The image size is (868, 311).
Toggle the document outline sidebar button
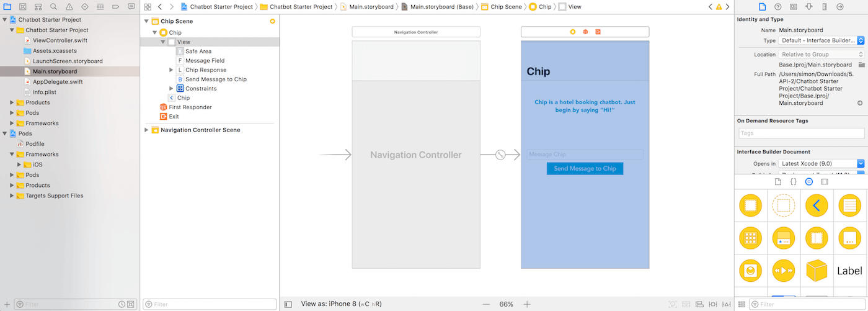coord(288,304)
